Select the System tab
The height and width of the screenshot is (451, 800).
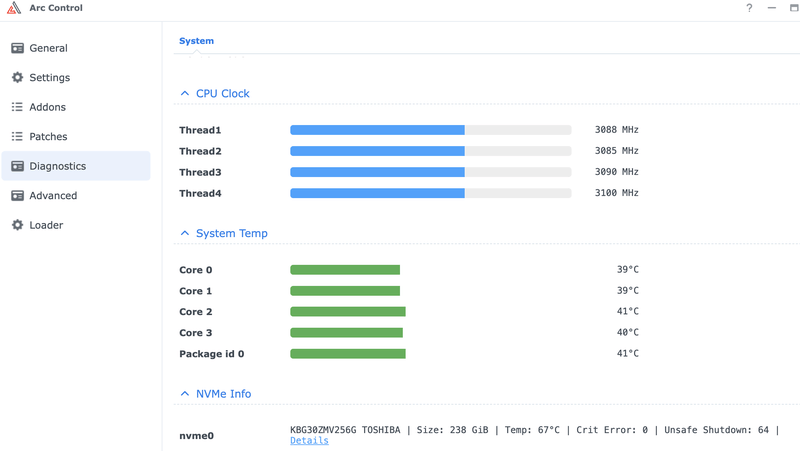196,41
